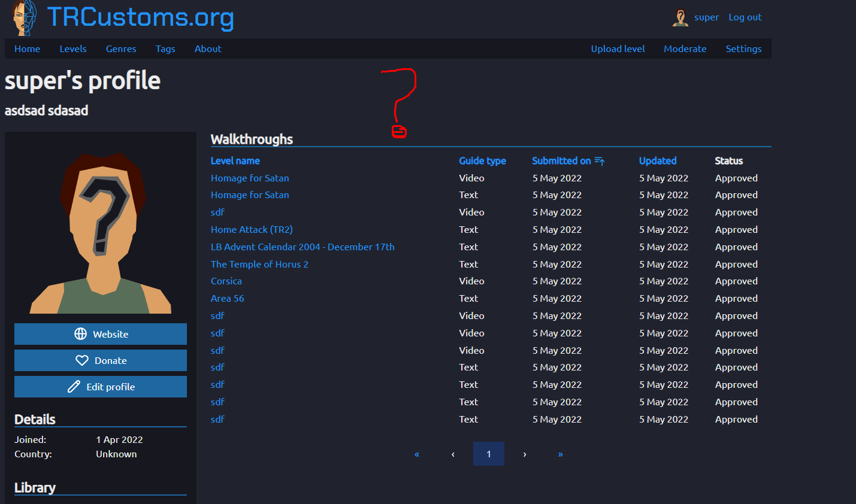Click the last-page double chevron
The width and height of the screenshot is (856, 504).
561,454
